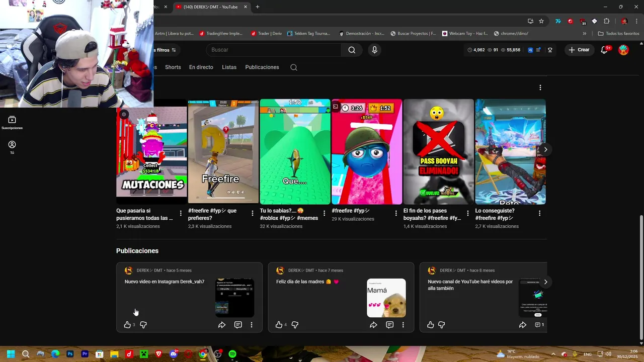Viewport: 644px width, 362px height.
Task: Share the 'Feliz día de las madres' post
Action: 373,325
